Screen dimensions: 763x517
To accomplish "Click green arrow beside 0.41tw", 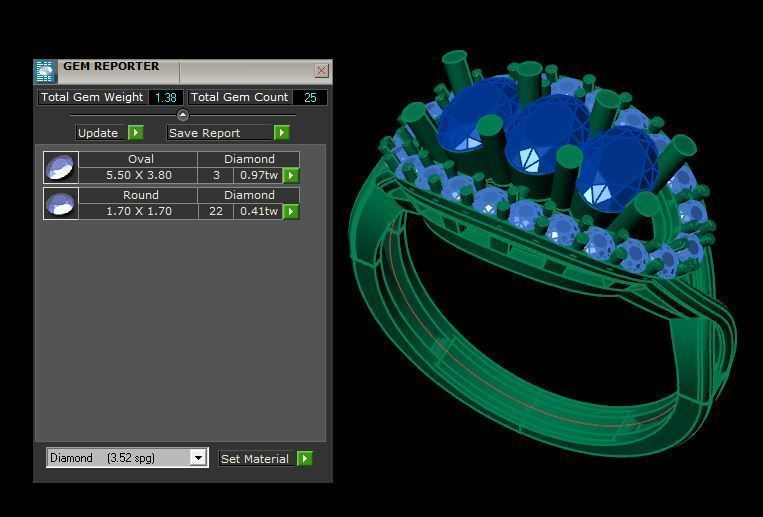I will pyautogui.click(x=291, y=211).
